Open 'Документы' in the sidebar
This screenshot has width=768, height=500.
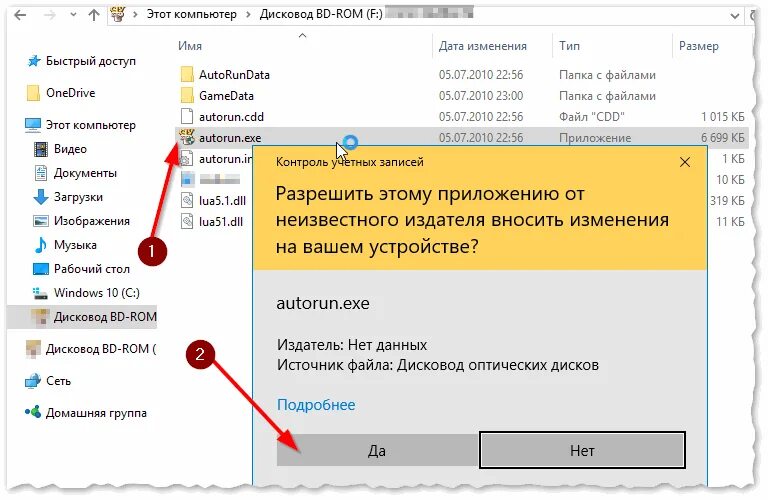[85, 173]
